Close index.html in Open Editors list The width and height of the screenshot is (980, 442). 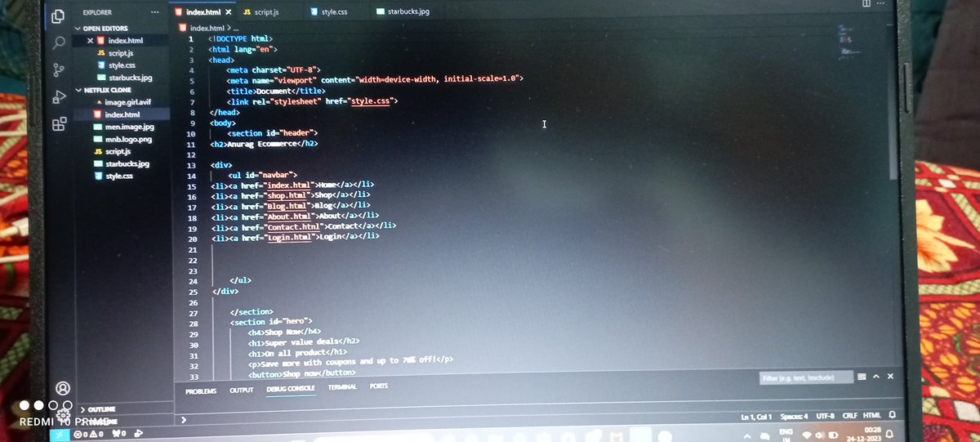[90, 40]
